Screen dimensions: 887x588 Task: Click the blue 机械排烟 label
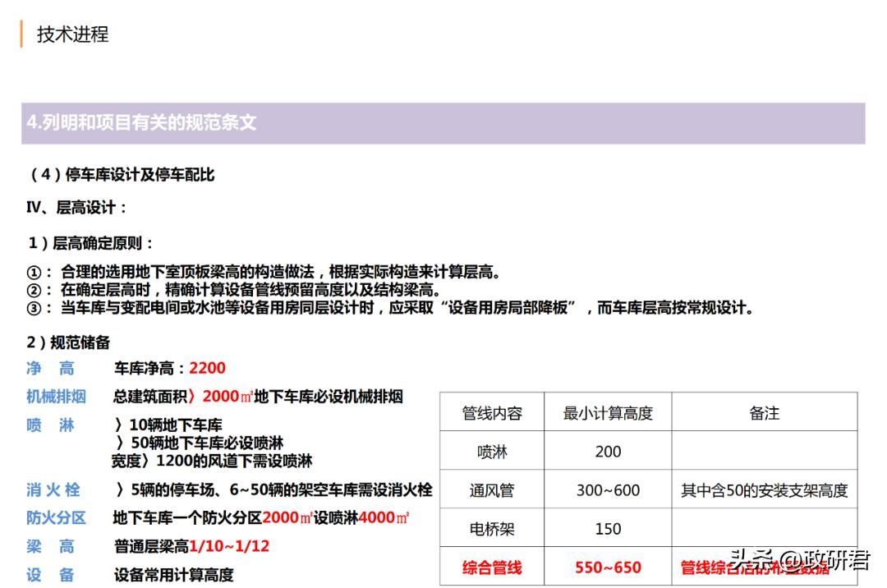click(x=56, y=397)
